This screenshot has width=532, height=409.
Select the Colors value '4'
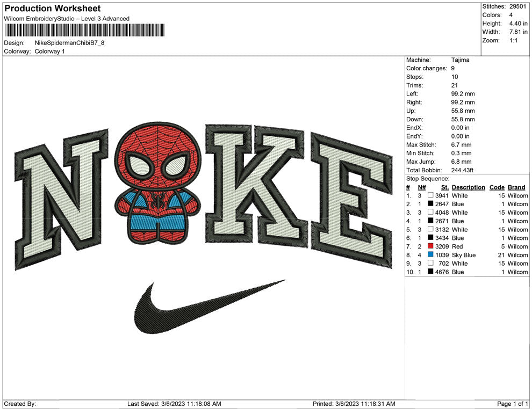pos(511,15)
